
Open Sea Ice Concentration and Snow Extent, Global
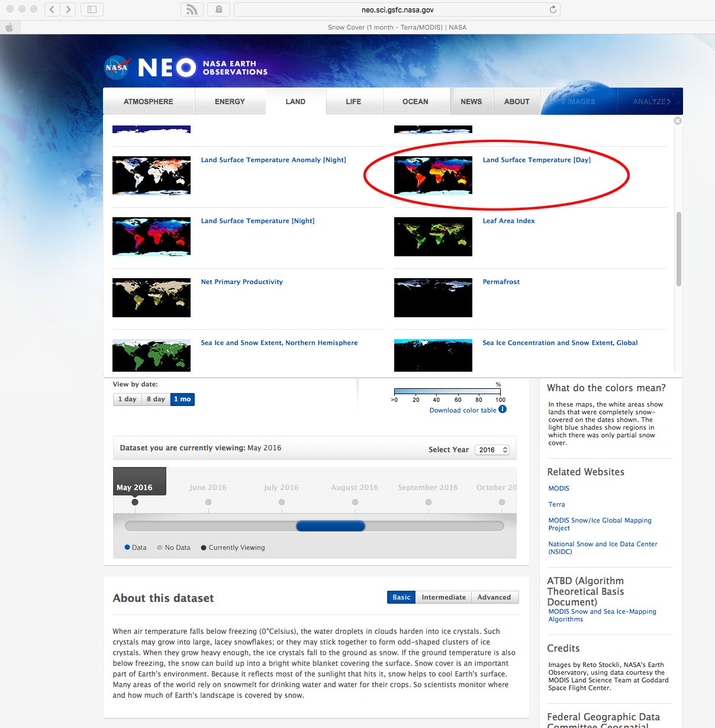(560, 343)
